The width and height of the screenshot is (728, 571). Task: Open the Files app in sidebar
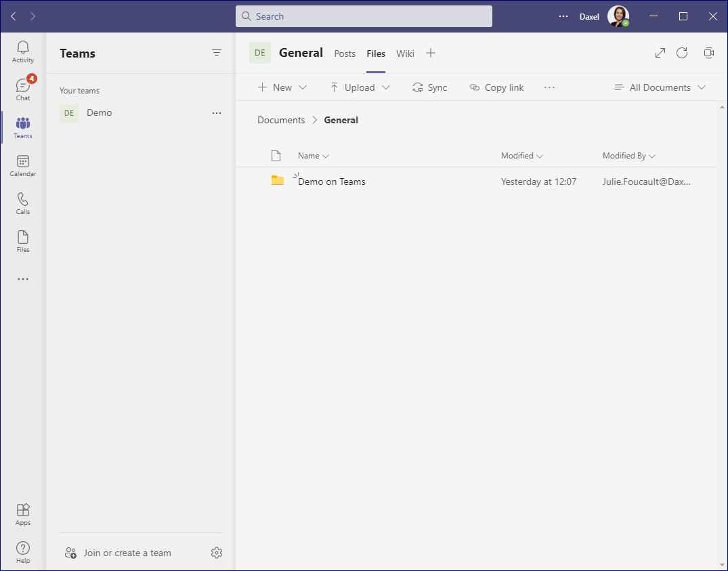tap(23, 241)
